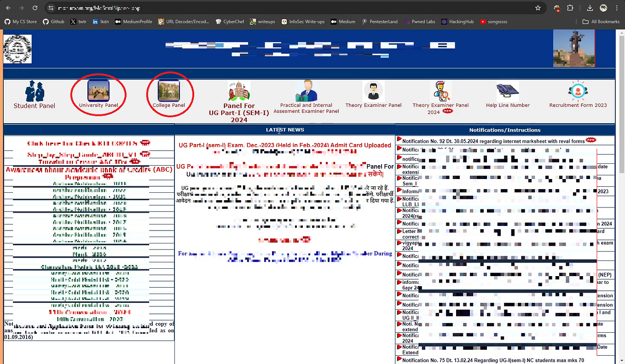Open browser Downloads icon
The width and height of the screenshot is (625, 364).
(x=590, y=7)
